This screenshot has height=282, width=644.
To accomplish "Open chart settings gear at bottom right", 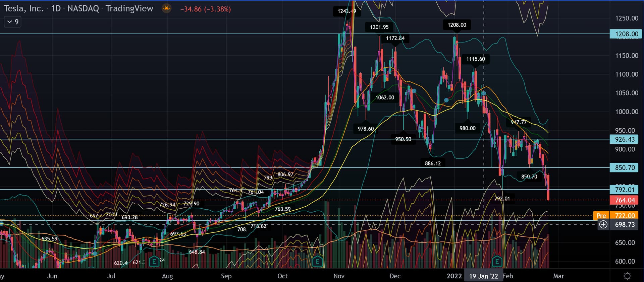I will pyautogui.click(x=627, y=276).
